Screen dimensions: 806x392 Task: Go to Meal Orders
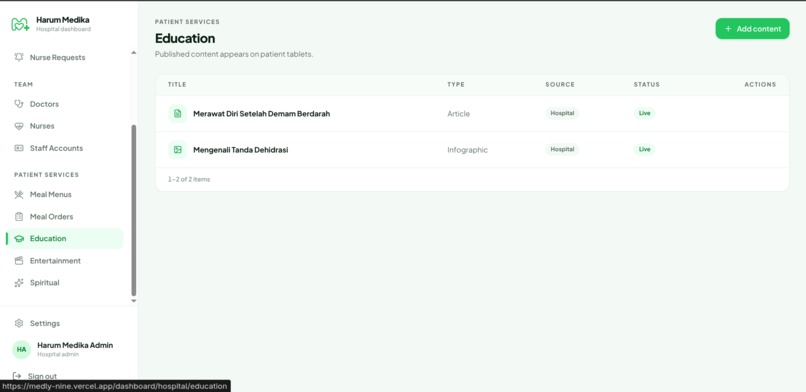point(66,216)
